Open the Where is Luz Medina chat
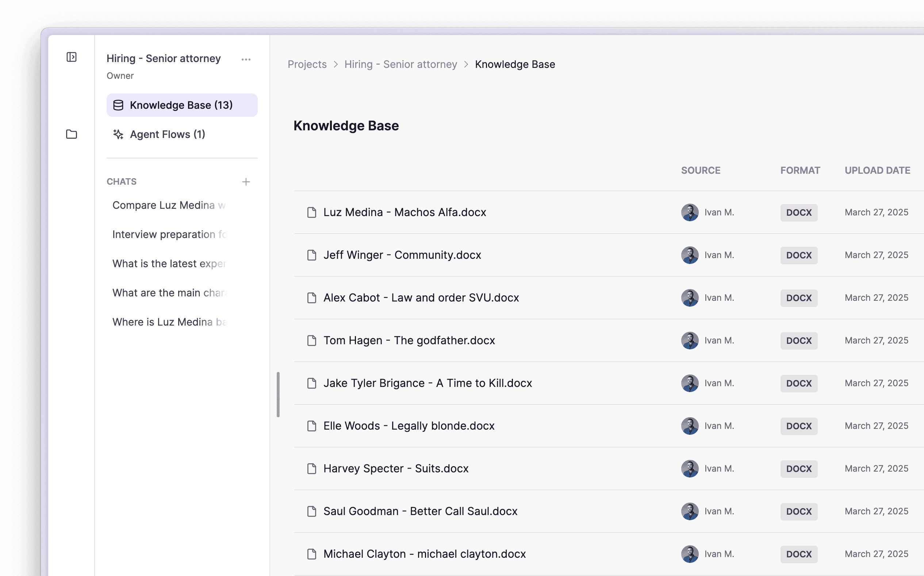The image size is (924, 576). [x=169, y=322]
